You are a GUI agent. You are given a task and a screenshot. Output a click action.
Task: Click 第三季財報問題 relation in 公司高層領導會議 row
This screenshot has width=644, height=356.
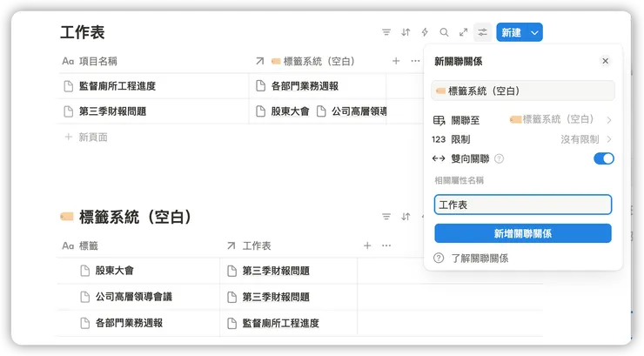pyautogui.click(x=276, y=297)
